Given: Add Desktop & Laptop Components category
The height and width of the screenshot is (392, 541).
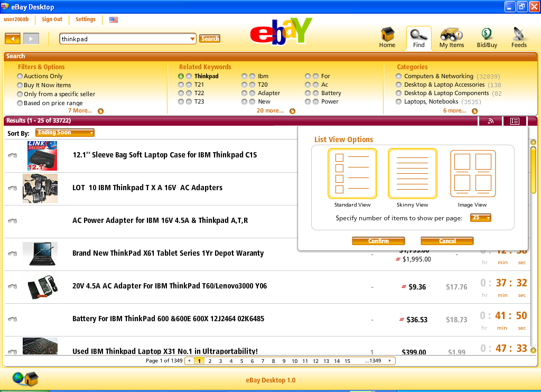Looking at the screenshot, I should pos(398,93).
